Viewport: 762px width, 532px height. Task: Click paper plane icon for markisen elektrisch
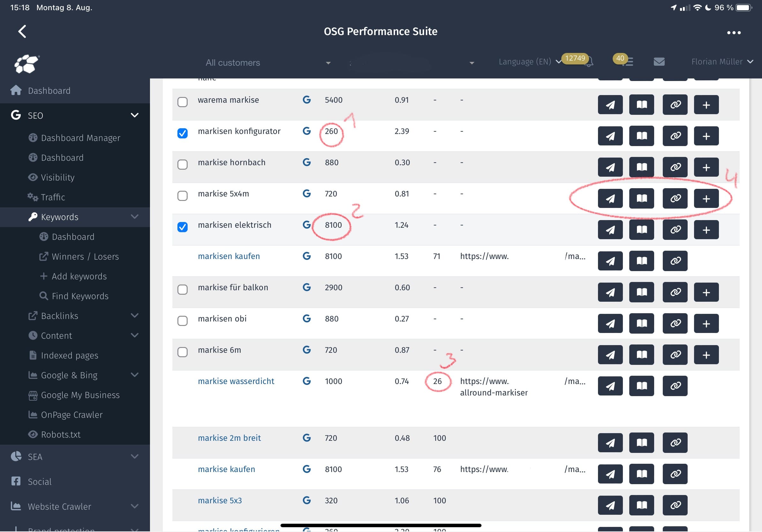tap(610, 230)
